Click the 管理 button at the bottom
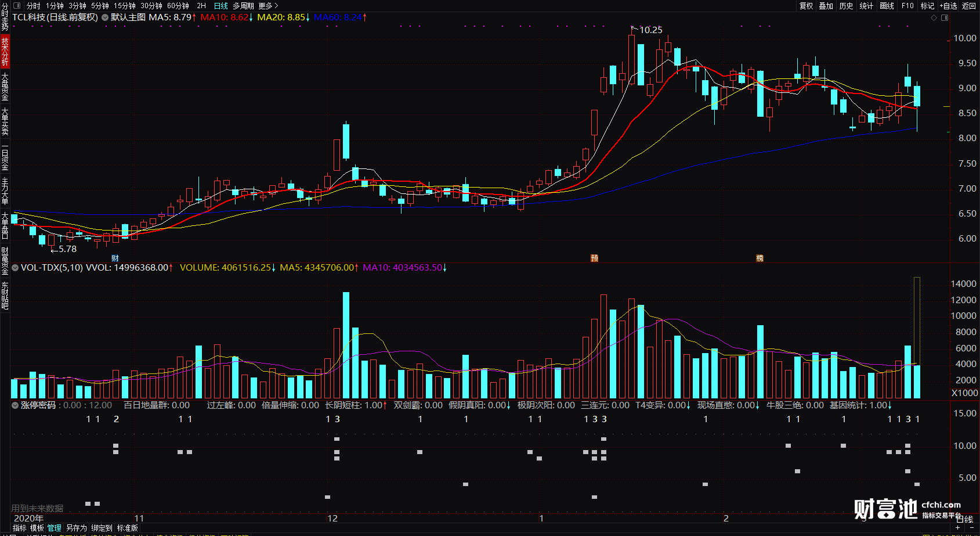 [54, 528]
